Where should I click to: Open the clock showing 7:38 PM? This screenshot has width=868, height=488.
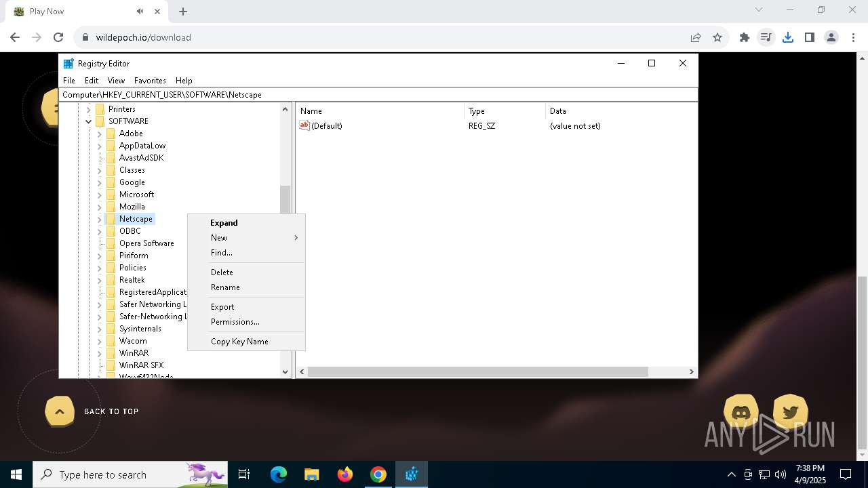810,474
